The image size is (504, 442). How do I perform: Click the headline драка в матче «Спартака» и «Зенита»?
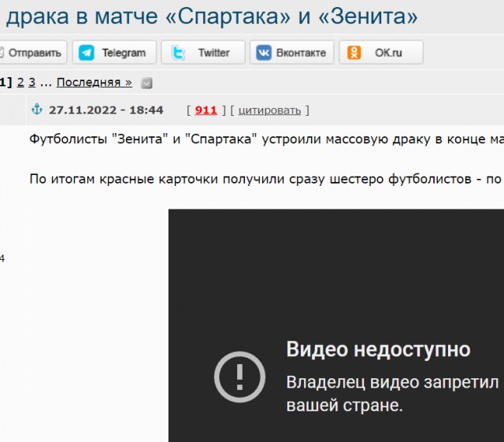pyautogui.click(x=212, y=16)
